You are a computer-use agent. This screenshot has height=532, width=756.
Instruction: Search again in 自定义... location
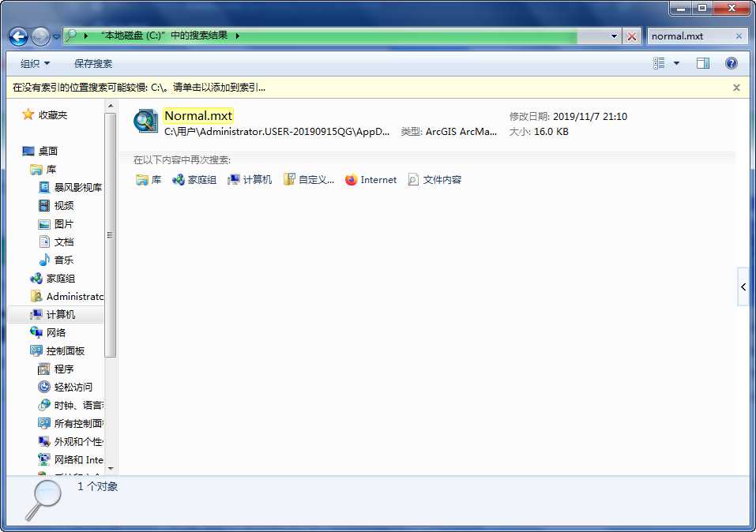click(309, 180)
